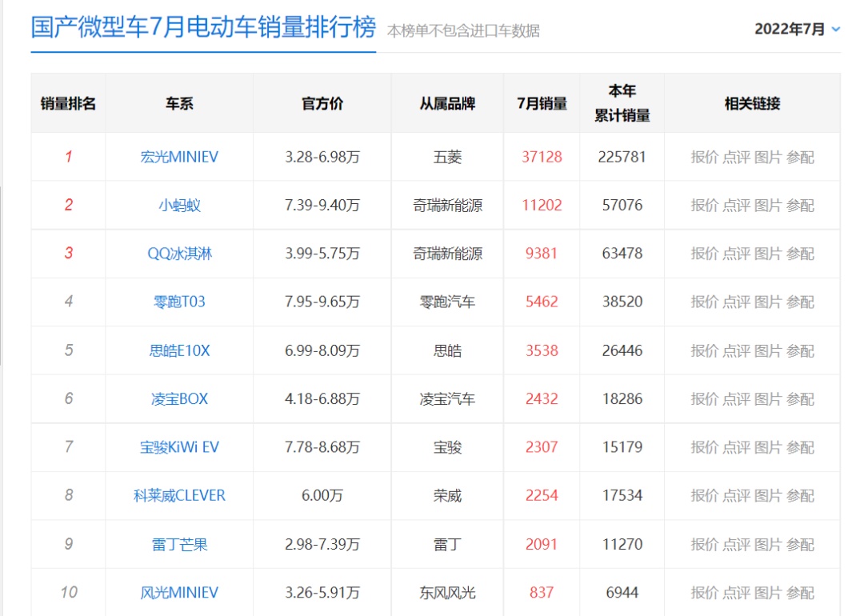
Task: Click the 官方价 column header
Action: (x=322, y=103)
